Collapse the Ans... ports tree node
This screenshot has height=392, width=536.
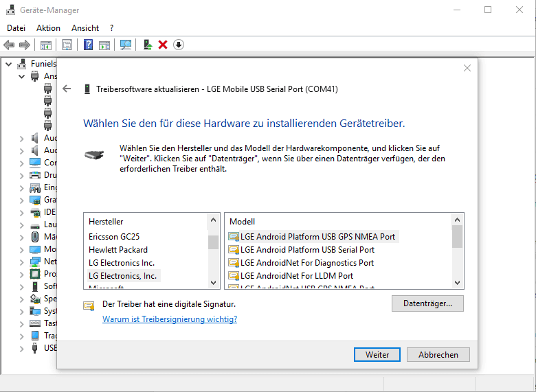click(x=21, y=76)
